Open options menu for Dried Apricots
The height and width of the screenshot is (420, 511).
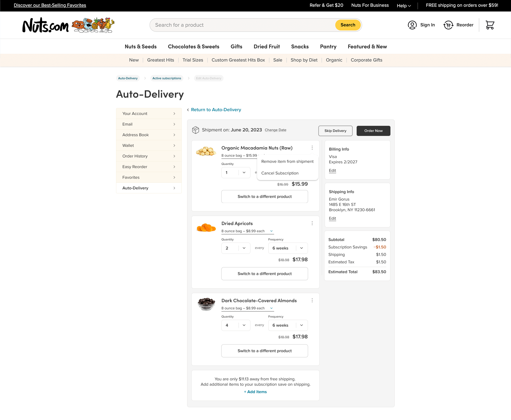pyautogui.click(x=312, y=223)
